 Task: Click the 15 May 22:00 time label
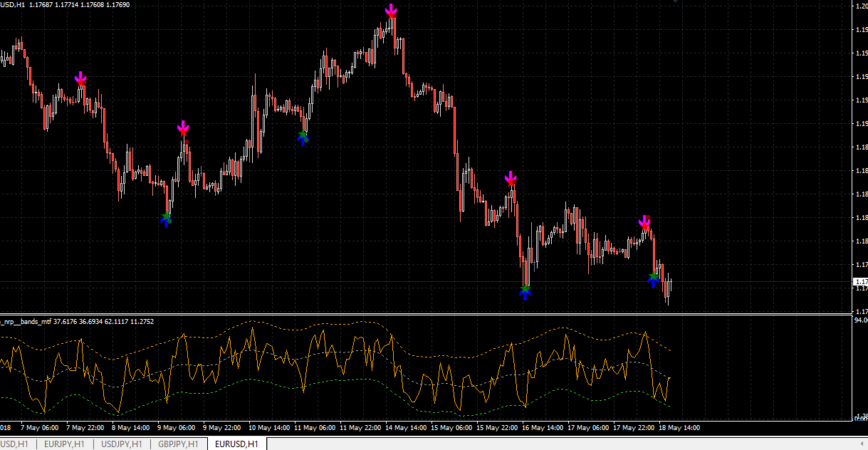[x=497, y=428]
